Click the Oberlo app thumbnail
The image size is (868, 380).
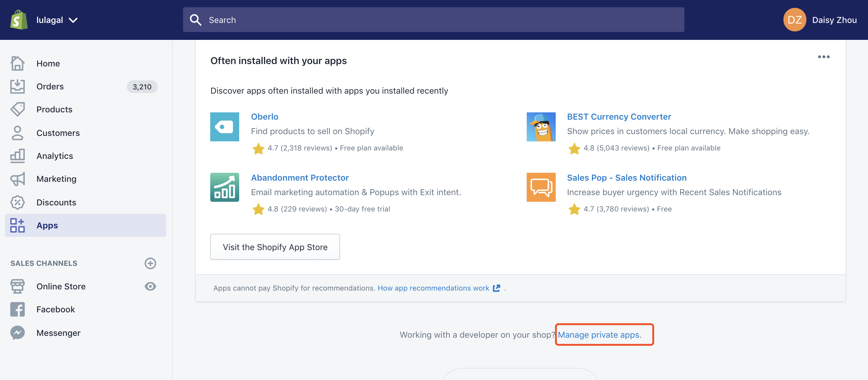click(x=225, y=127)
